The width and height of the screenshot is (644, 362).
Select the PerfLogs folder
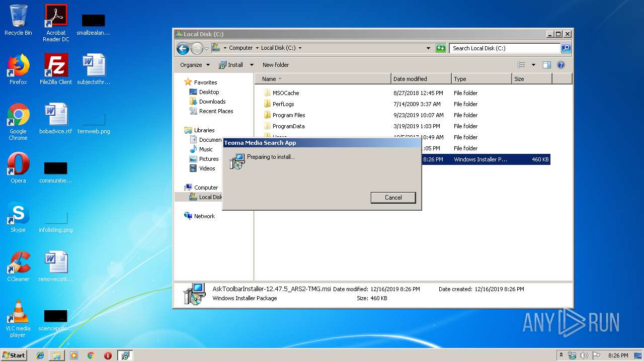(x=283, y=104)
